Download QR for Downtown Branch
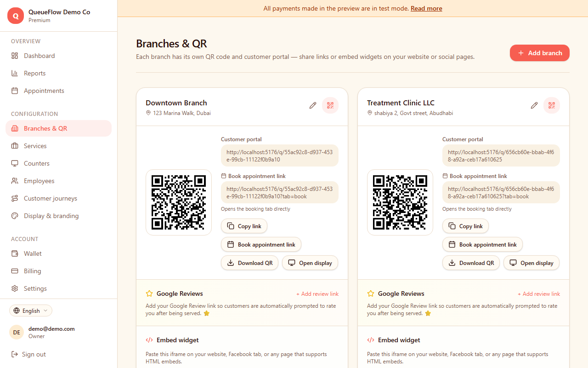 tap(249, 263)
